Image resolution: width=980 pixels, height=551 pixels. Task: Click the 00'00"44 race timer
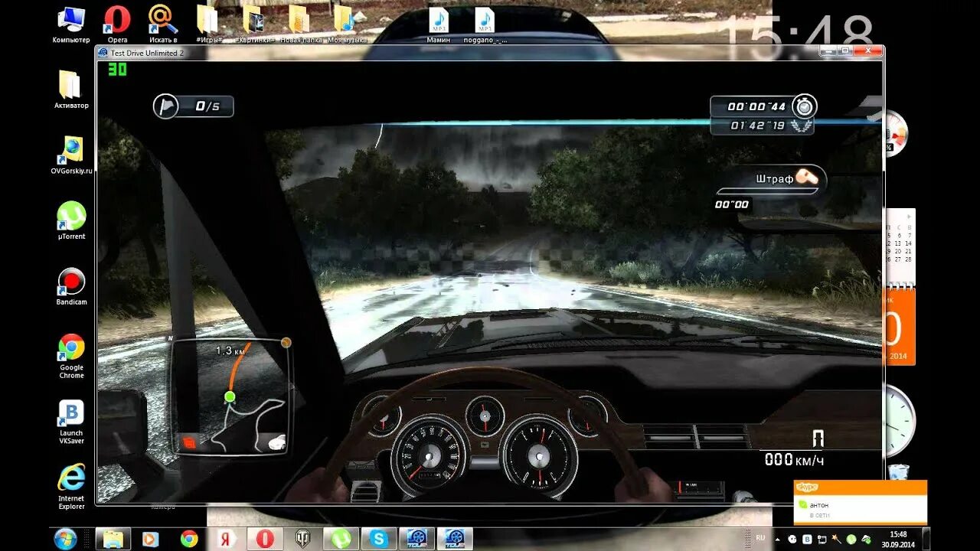pyautogui.click(x=756, y=107)
